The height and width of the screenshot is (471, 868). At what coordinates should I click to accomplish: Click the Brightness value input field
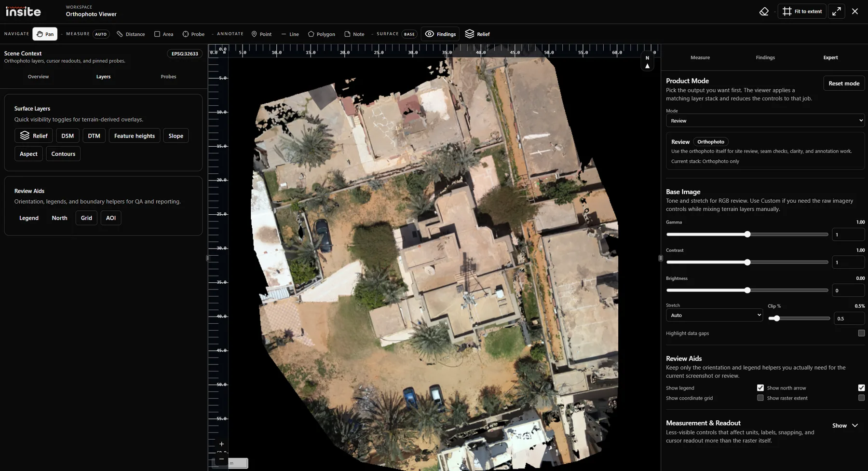pyautogui.click(x=848, y=291)
